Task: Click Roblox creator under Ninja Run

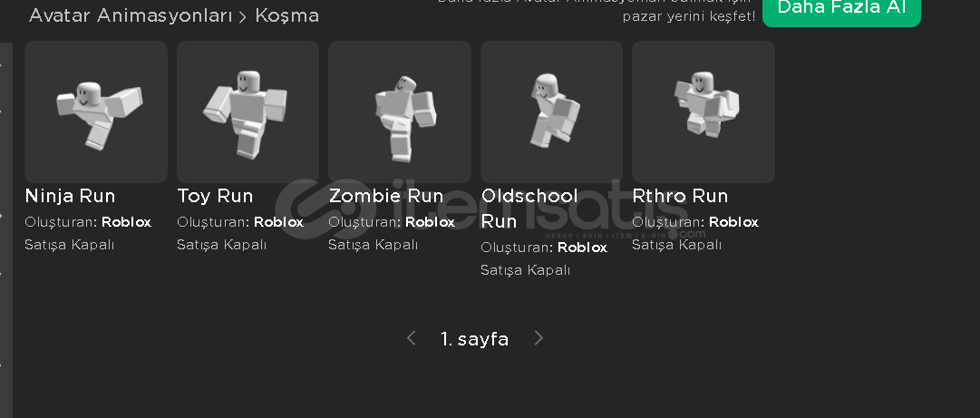Action: pos(126,222)
